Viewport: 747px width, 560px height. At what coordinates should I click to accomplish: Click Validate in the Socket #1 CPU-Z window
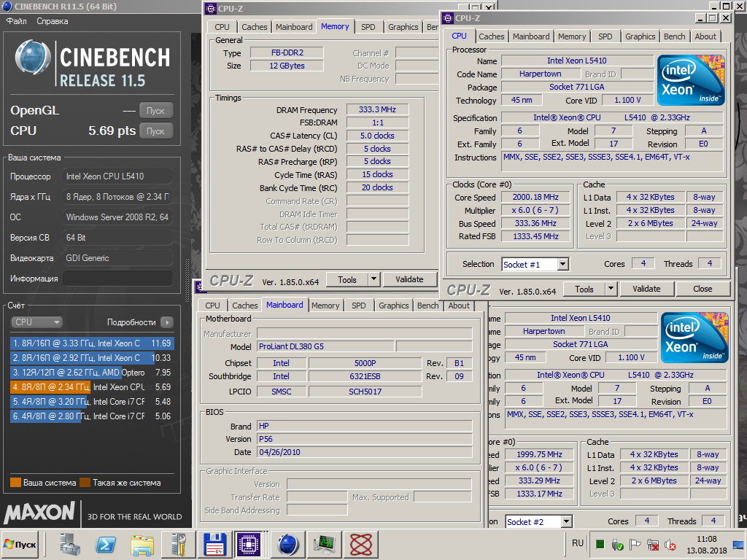coord(646,289)
